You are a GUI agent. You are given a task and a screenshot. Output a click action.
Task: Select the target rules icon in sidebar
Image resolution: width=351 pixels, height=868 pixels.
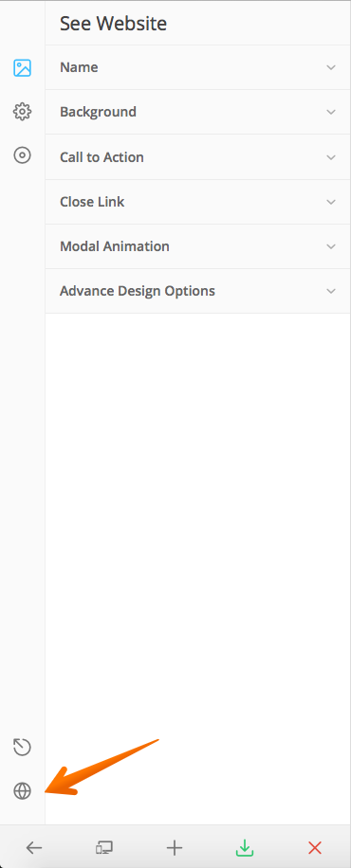(x=22, y=155)
